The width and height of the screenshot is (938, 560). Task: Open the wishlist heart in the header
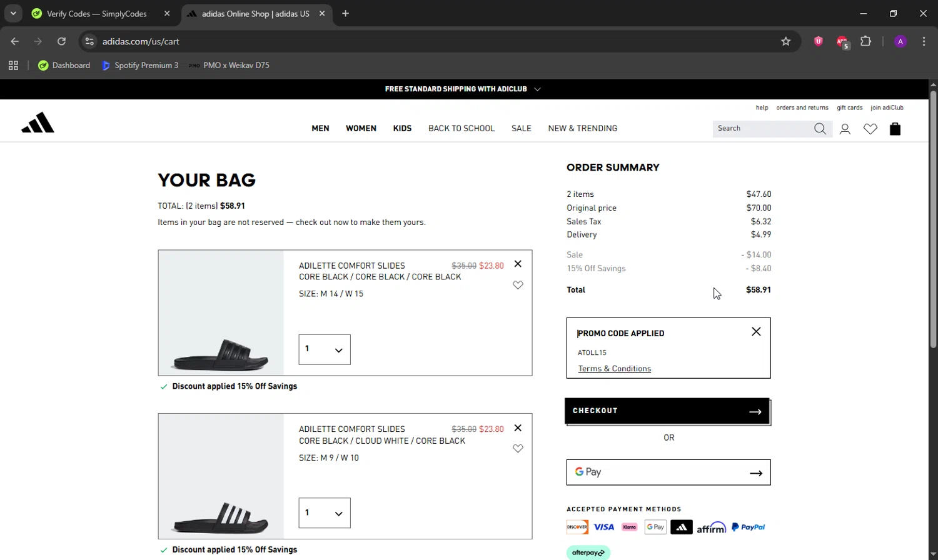pyautogui.click(x=870, y=129)
